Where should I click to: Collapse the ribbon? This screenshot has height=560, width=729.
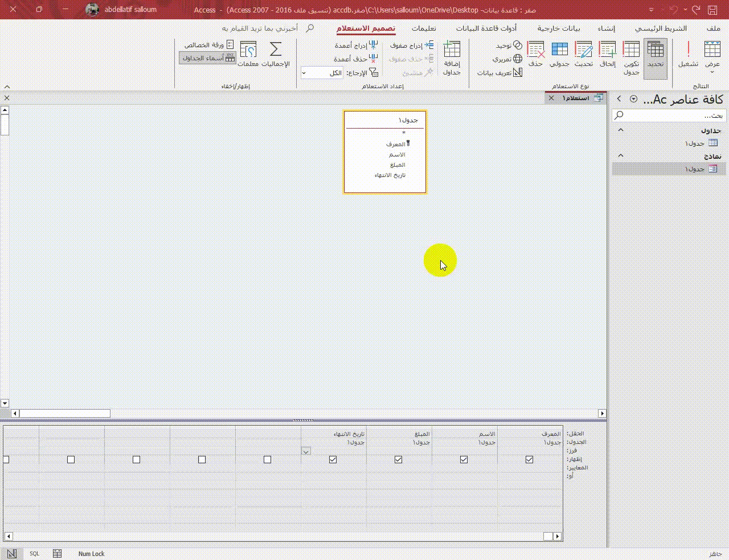(x=7, y=87)
